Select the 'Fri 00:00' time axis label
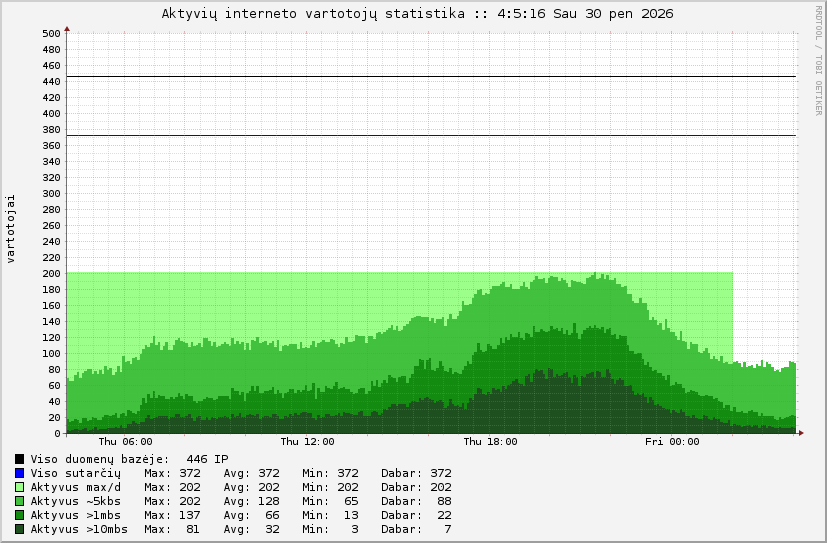Screen dimensions: 827x543 click(x=672, y=441)
